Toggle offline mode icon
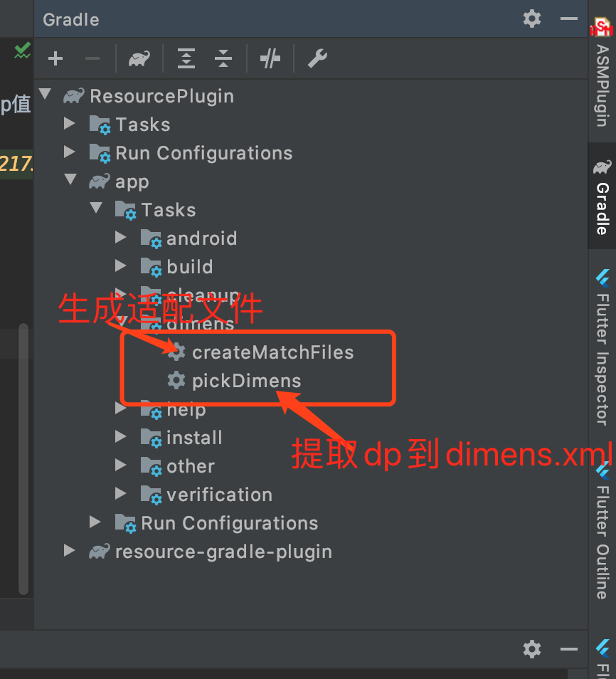The height and width of the screenshot is (679, 616). point(270,58)
